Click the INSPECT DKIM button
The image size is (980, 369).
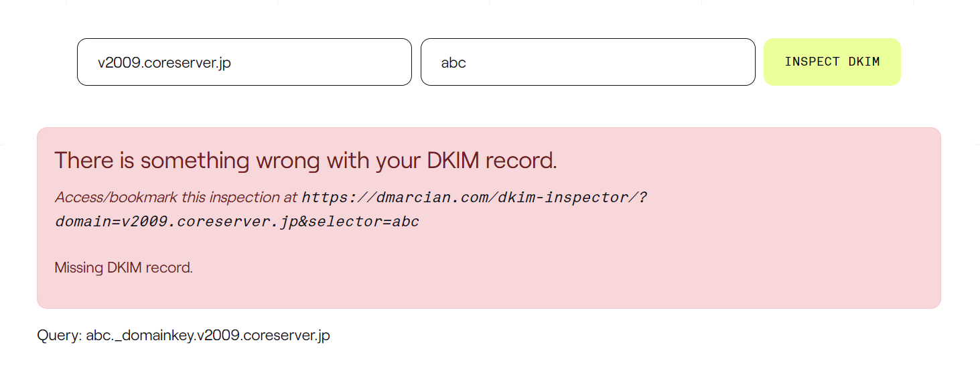pyautogui.click(x=832, y=62)
